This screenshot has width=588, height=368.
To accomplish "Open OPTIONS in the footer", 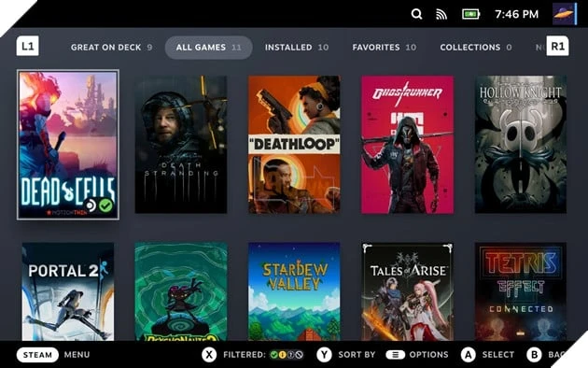I will [428, 355].
